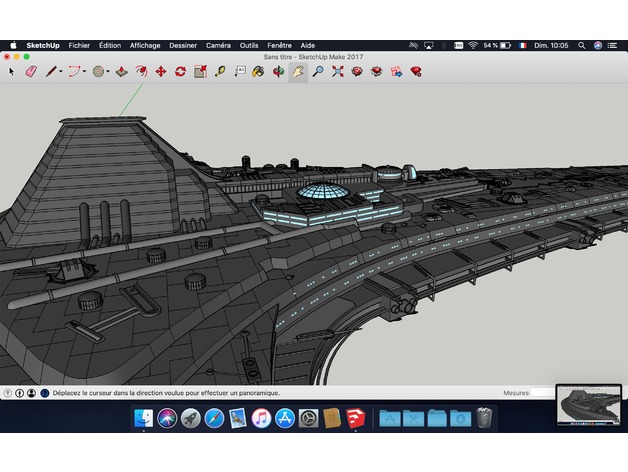Image resolution: width=628 pixels, height=472 pixels.
Task: Open System Preferences from the Dock
Action: point(309,418)
